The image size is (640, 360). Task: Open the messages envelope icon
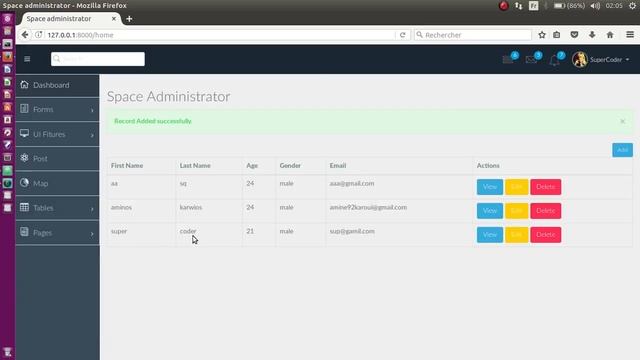click(x=531, y=60)
